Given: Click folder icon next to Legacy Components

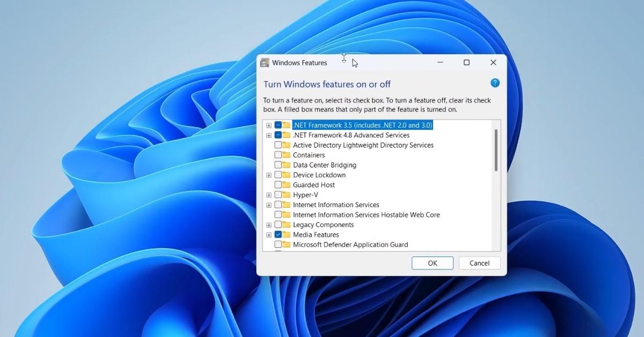Looking at the screenshot, I should 287,224.
